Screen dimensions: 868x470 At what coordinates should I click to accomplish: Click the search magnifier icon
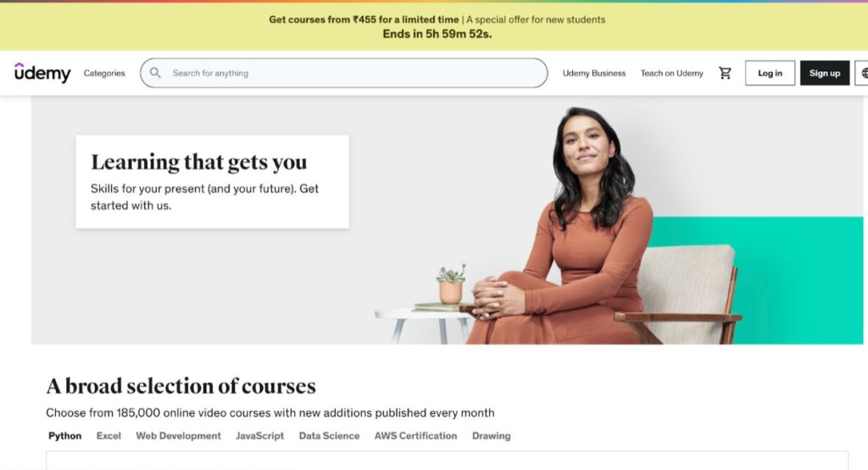(x=155, y=73)
